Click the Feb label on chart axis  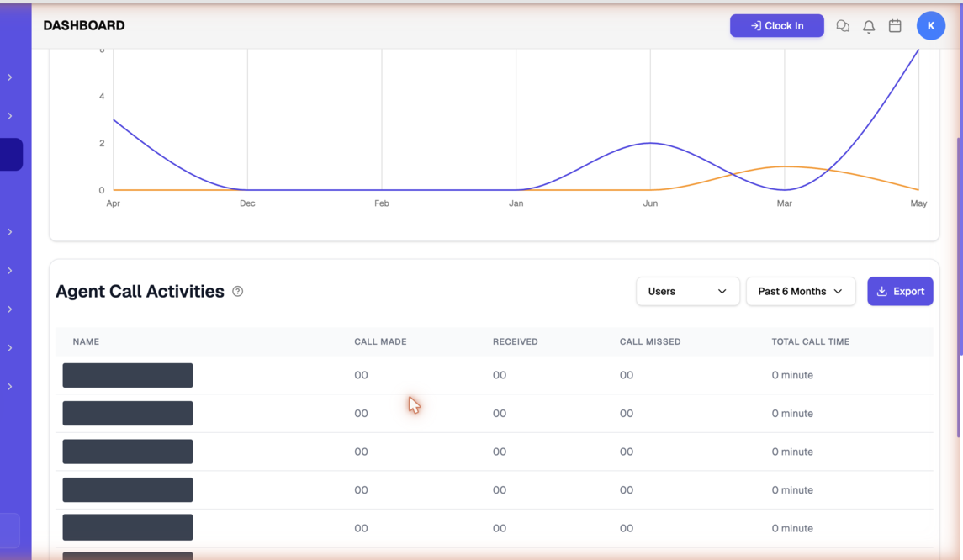(x=381, y=203)
